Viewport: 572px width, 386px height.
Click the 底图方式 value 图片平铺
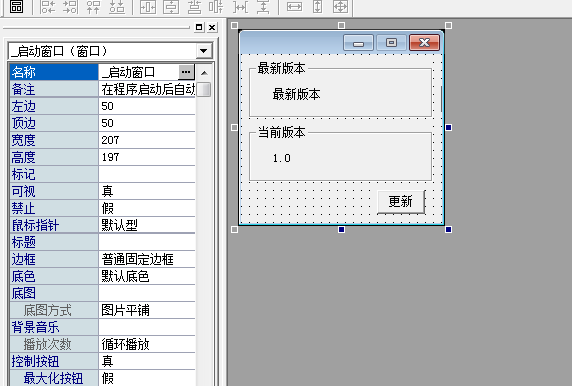[147, 310]
